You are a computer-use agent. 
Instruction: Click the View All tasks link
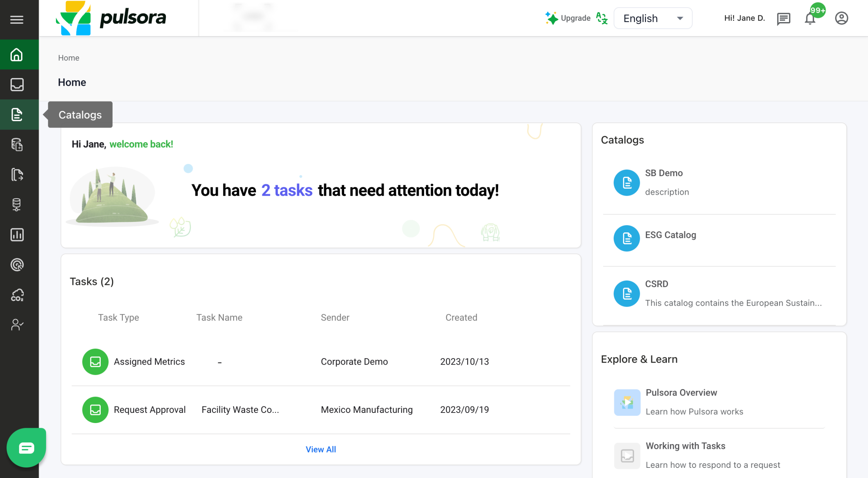320,449
